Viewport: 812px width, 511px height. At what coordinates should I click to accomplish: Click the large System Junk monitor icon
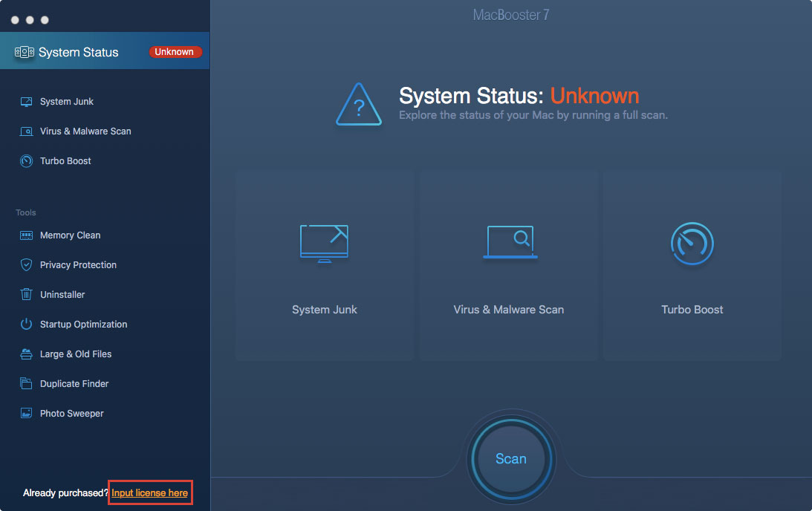(324, 244)
